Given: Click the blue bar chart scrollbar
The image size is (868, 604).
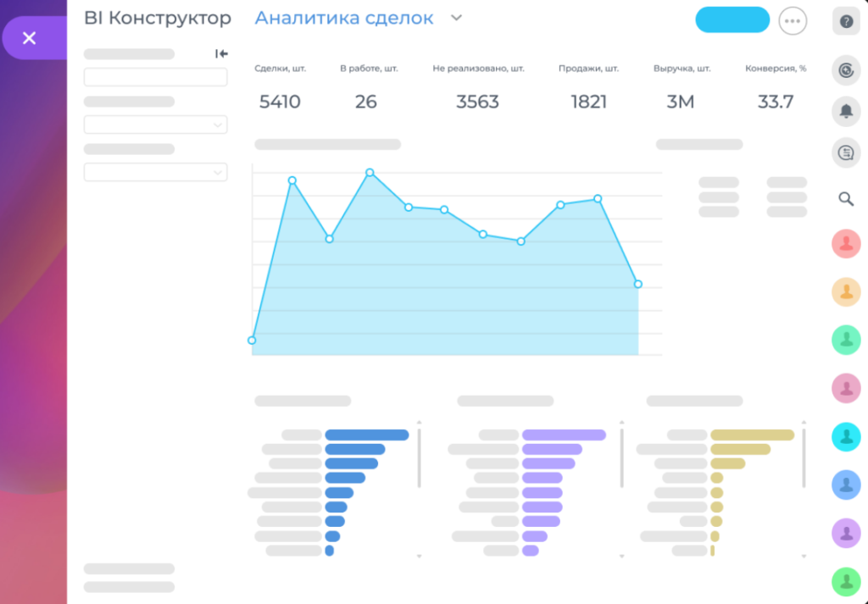Looking at the screenshot, I should point(419,458).
